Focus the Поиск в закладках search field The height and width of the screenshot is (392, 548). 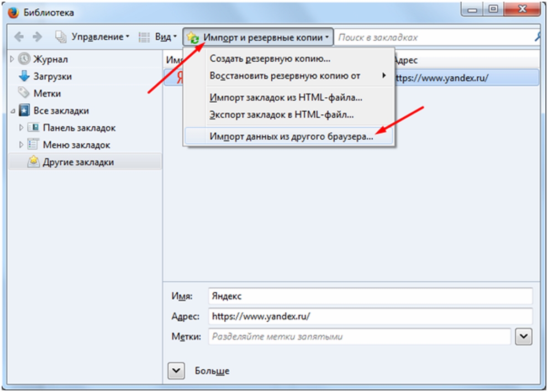pyautogui.click(x=434, y=37)
